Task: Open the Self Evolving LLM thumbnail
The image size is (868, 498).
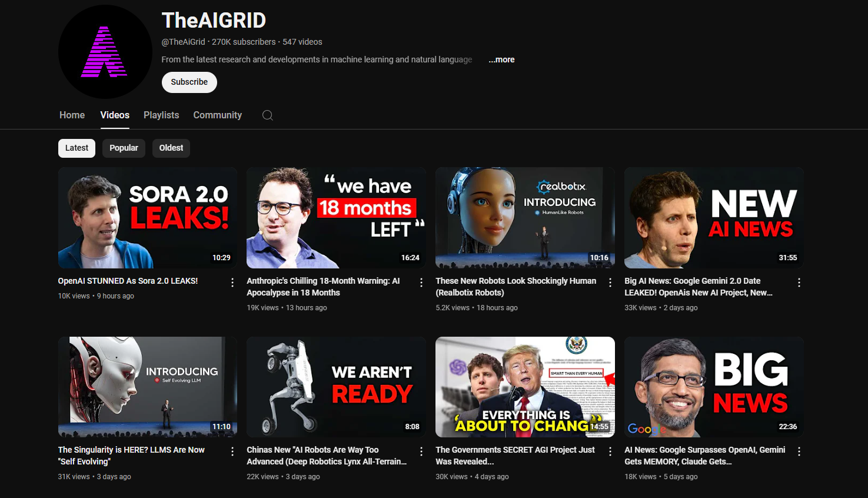Action: click(148, 387)
